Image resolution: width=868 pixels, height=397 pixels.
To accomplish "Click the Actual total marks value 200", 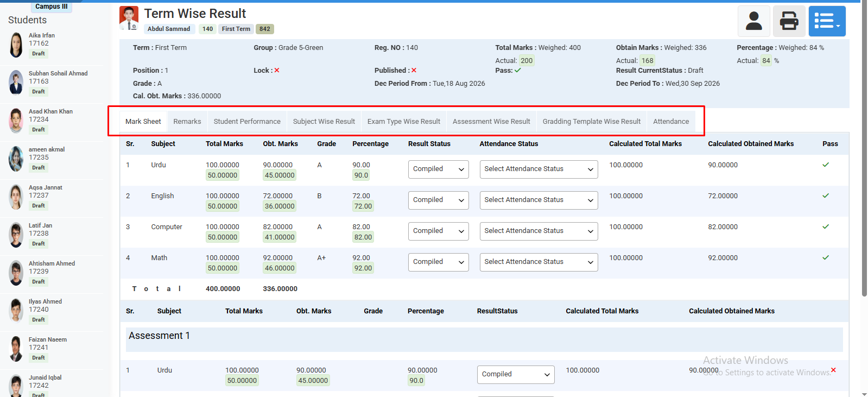I will (x=527, y=61).
